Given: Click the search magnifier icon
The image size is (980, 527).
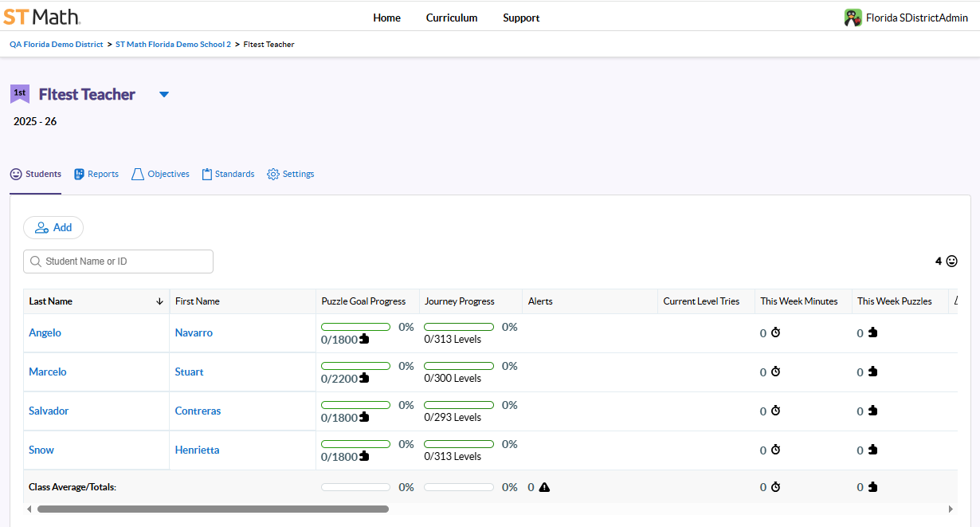Looking at the screenshot, I should click(36, 262).
